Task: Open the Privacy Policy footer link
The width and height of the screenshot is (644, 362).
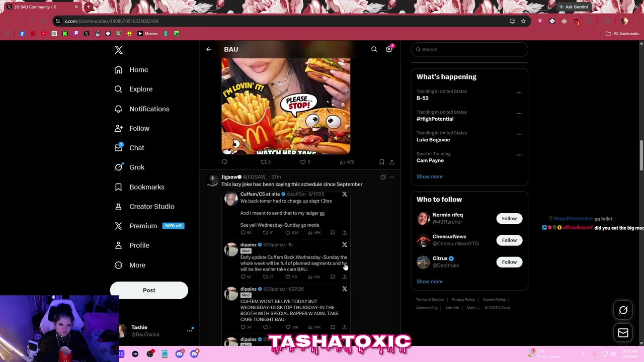Action: [x=463, y=300]
